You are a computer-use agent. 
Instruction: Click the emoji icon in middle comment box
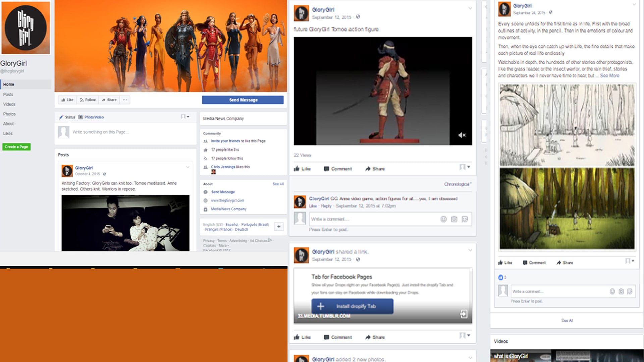point(443,219)
